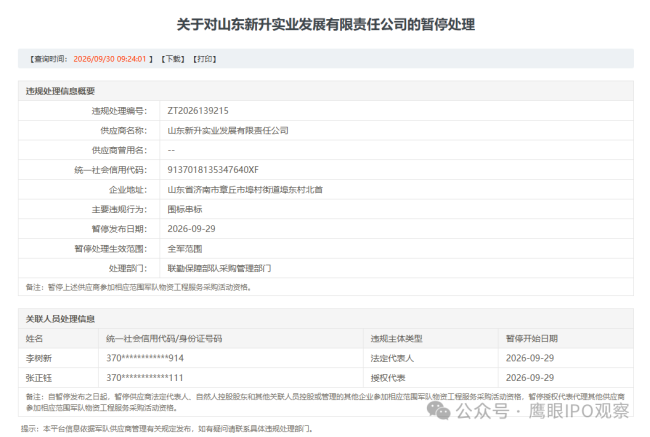Select the suspension publish date in summary table
This screenshot has height=437, width=650.
pyautogui.click(x=191, y=229)
